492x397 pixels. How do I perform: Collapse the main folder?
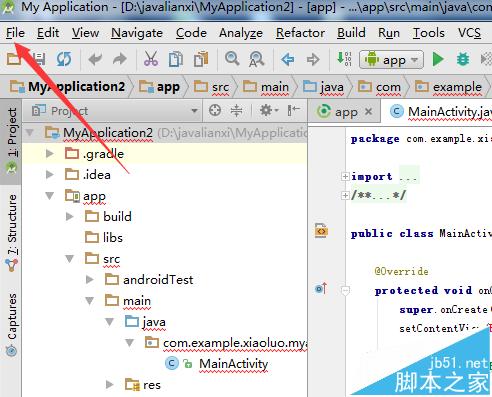tap(90, 301)
